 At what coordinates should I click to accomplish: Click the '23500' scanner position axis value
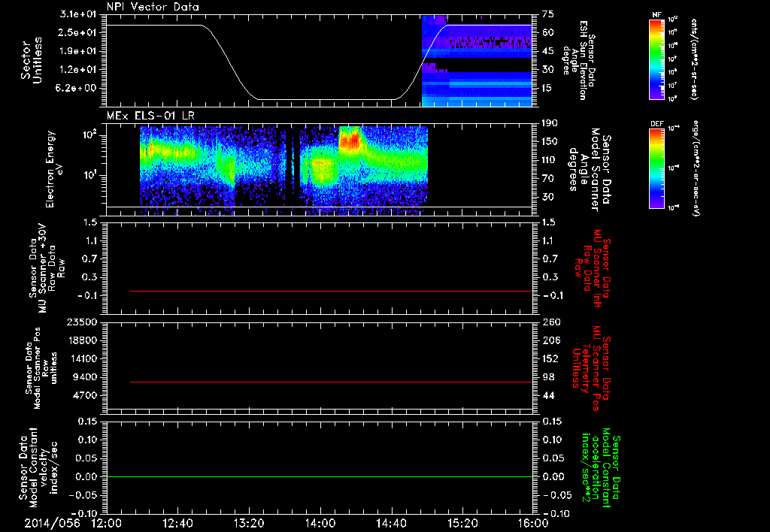[81, 322]
